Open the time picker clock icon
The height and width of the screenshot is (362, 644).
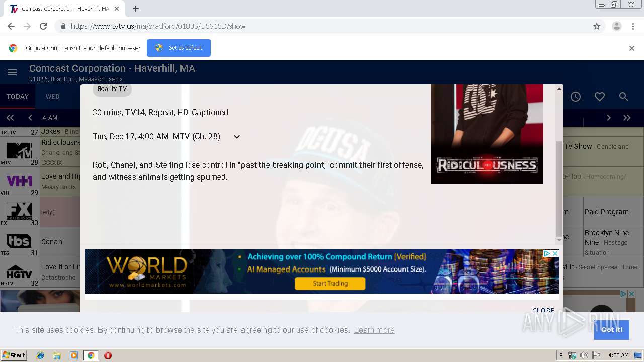(x=576, y=97)
